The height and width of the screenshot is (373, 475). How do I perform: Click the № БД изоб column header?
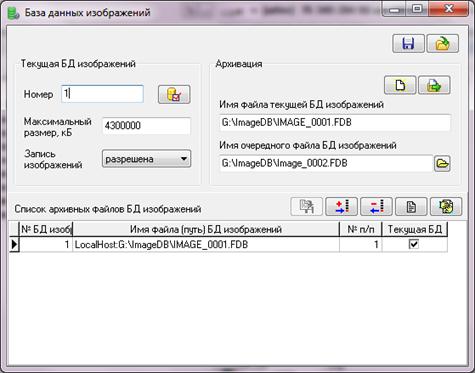[x=46, y=229]
